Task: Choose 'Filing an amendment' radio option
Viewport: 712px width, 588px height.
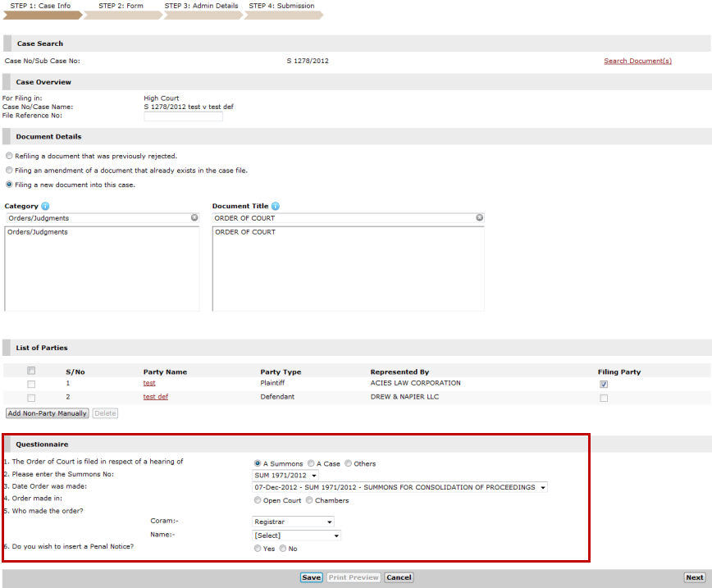Action: [9, 171]
